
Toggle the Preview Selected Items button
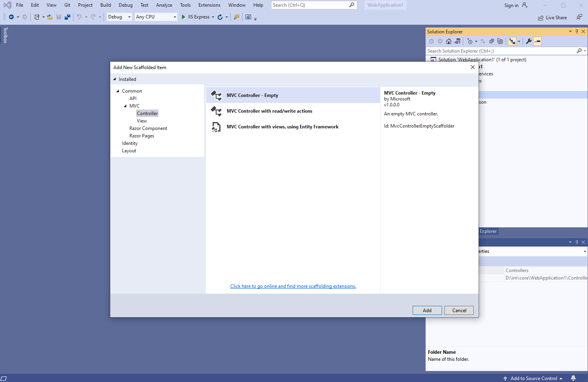tap(537, 41)
